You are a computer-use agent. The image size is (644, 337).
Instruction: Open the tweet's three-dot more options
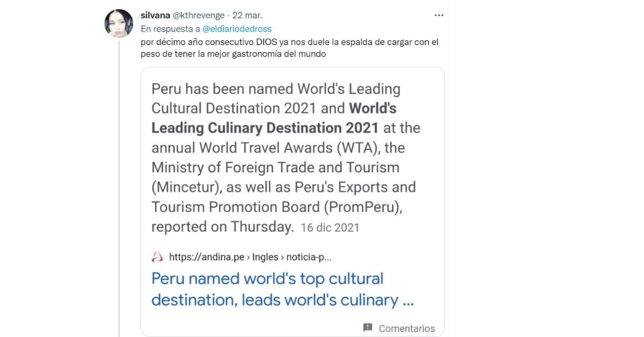click(439, 16)
